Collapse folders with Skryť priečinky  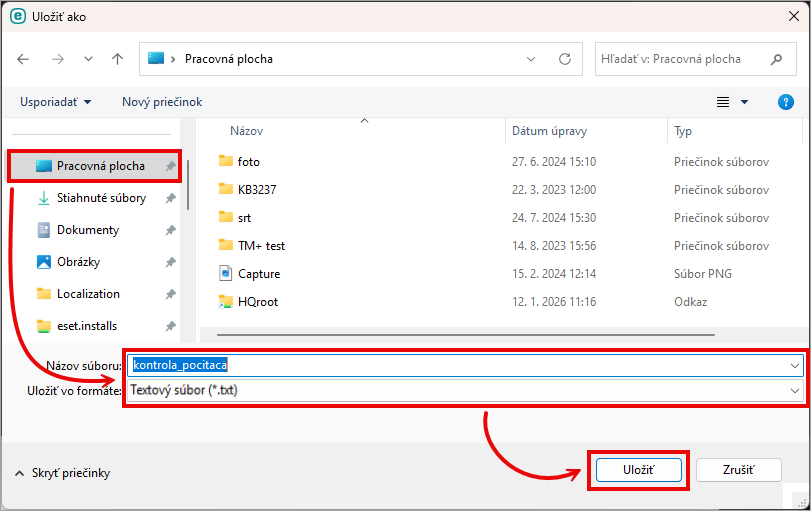pos(62,473)
